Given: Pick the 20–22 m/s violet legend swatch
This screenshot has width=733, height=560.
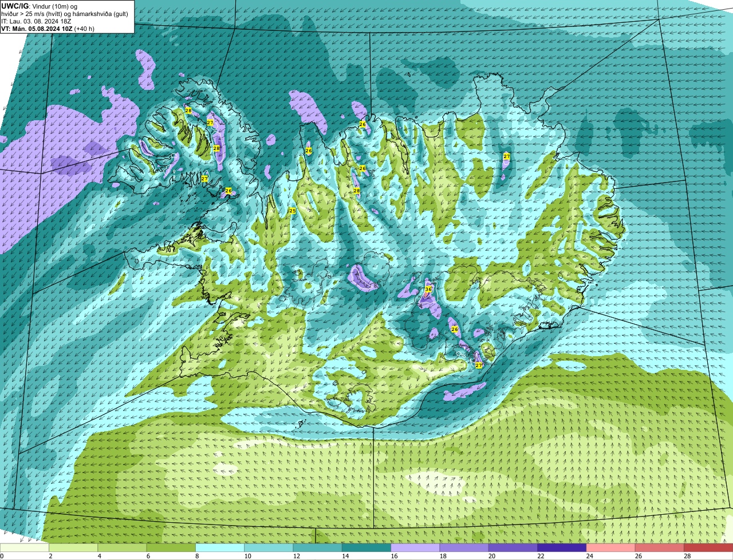Looking at the screenshot, I should coord(513,548).
